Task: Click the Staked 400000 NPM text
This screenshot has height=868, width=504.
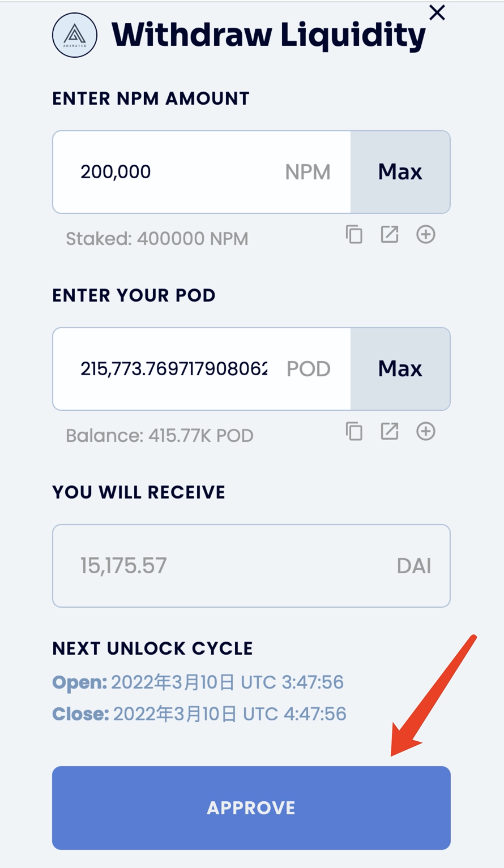Action: coord(157,239)
